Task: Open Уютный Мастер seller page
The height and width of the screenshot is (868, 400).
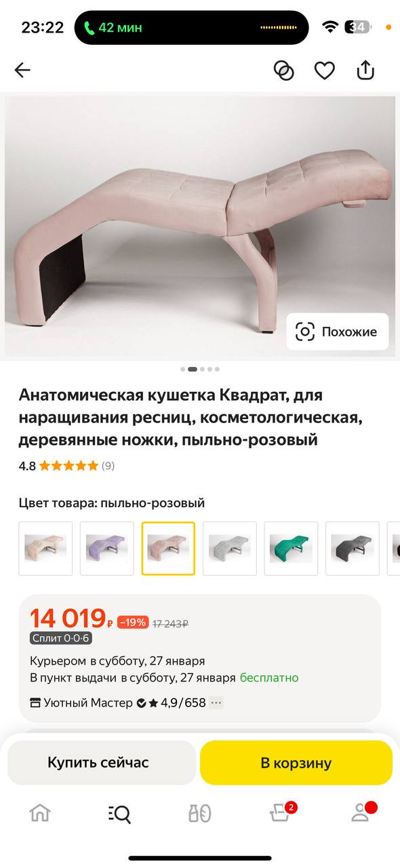Action: point(88,703)
